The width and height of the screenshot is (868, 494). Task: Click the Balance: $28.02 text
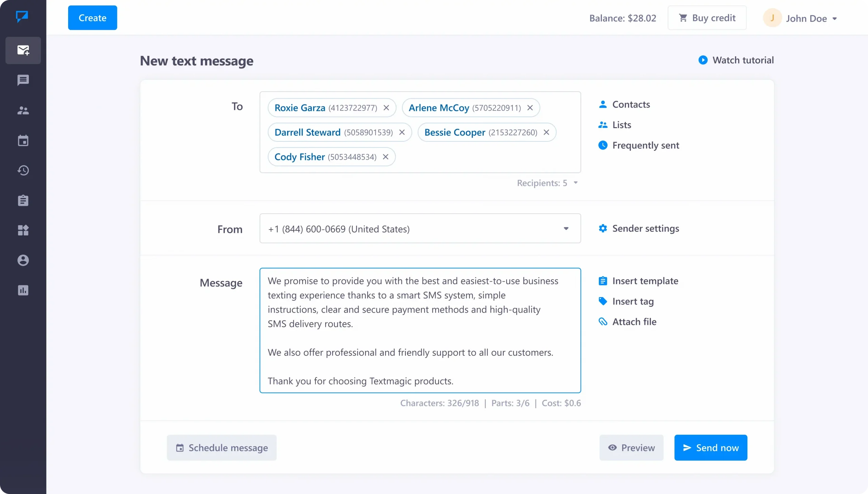point(623,18)
